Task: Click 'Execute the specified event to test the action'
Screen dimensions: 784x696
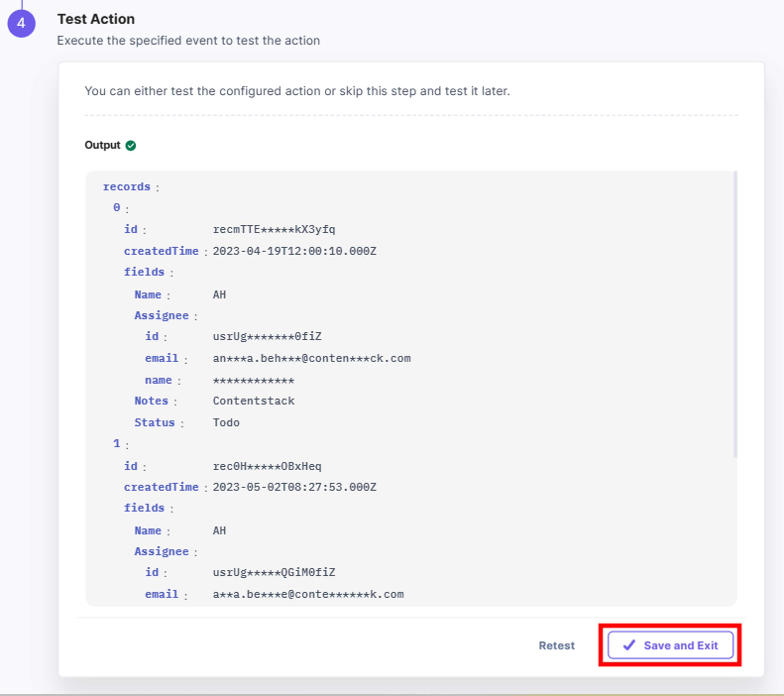Action: (188, 40)
